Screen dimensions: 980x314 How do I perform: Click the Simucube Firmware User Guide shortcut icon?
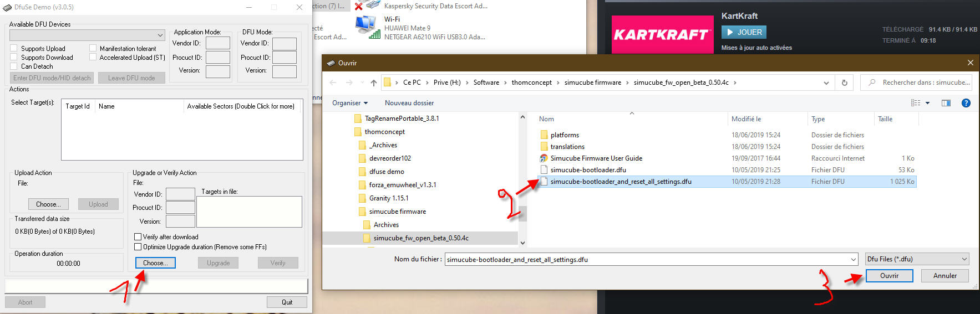click(544, 158)
